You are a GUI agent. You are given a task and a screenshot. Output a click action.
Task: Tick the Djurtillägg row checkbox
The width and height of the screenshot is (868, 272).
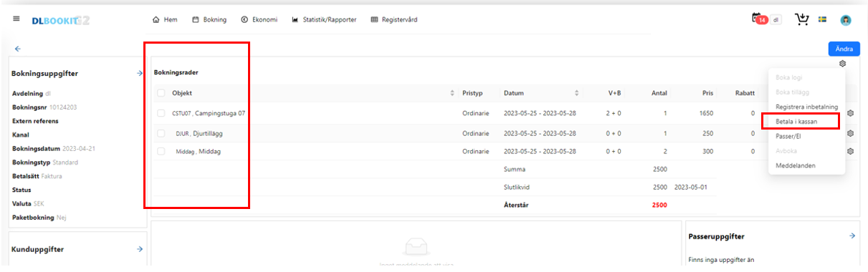[x=161, y=132]
